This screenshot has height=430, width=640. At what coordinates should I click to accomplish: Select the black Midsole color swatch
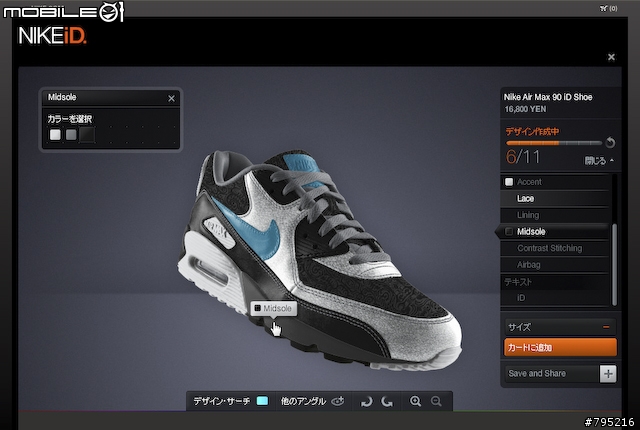[87, 135]
